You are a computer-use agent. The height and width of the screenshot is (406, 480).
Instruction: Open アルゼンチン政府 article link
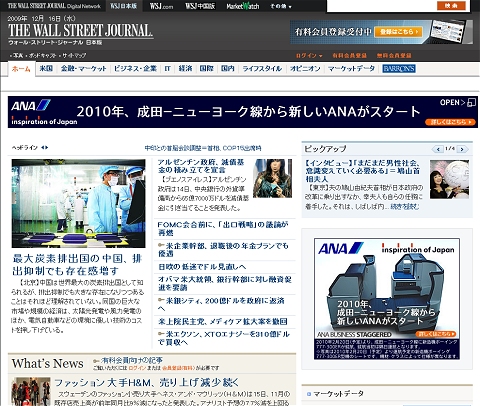201,166
